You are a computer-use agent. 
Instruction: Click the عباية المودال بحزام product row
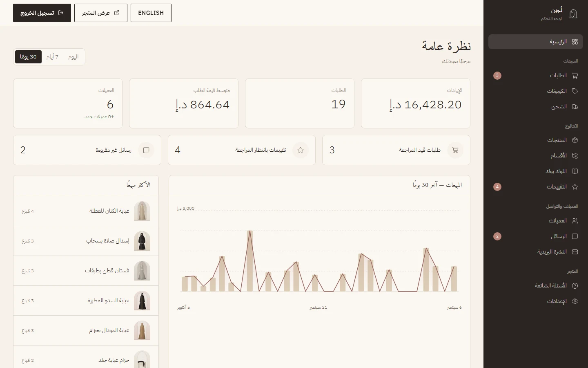point(86,330)
